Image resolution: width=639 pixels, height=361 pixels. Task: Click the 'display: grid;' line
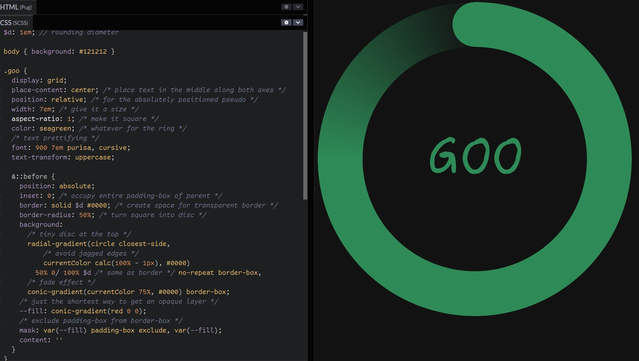39,80
